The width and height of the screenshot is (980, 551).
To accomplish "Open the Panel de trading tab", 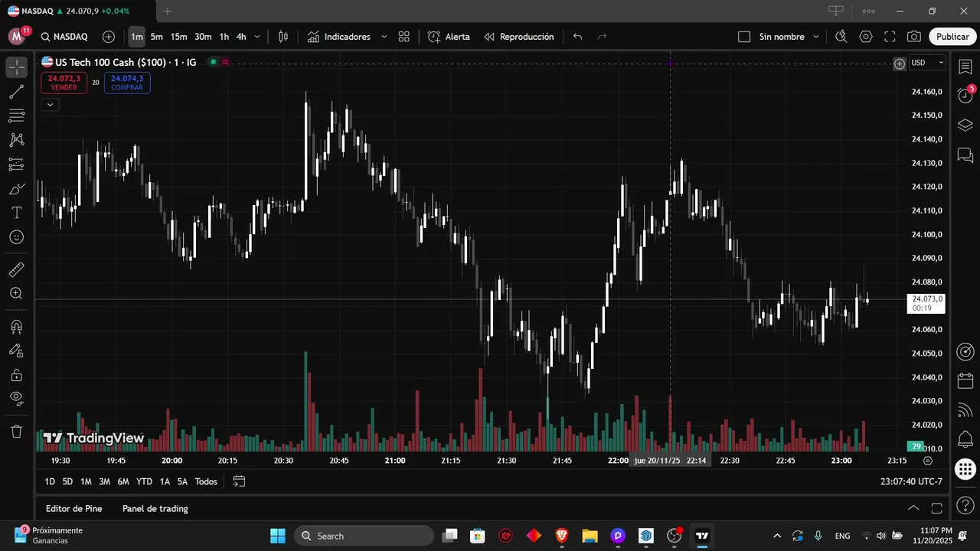I will pyautogui.click(x=155, y=508).
